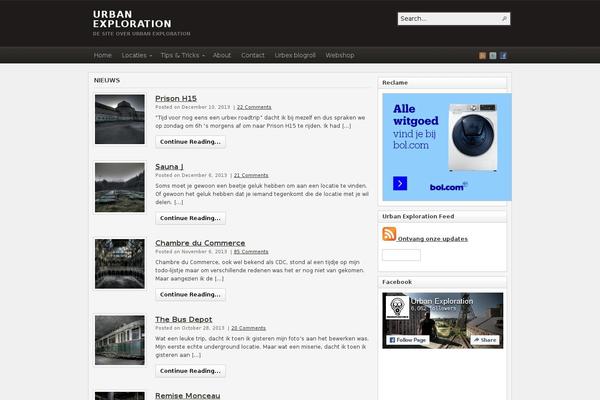Click the Urban Exploration Feed widget heading

418,216
